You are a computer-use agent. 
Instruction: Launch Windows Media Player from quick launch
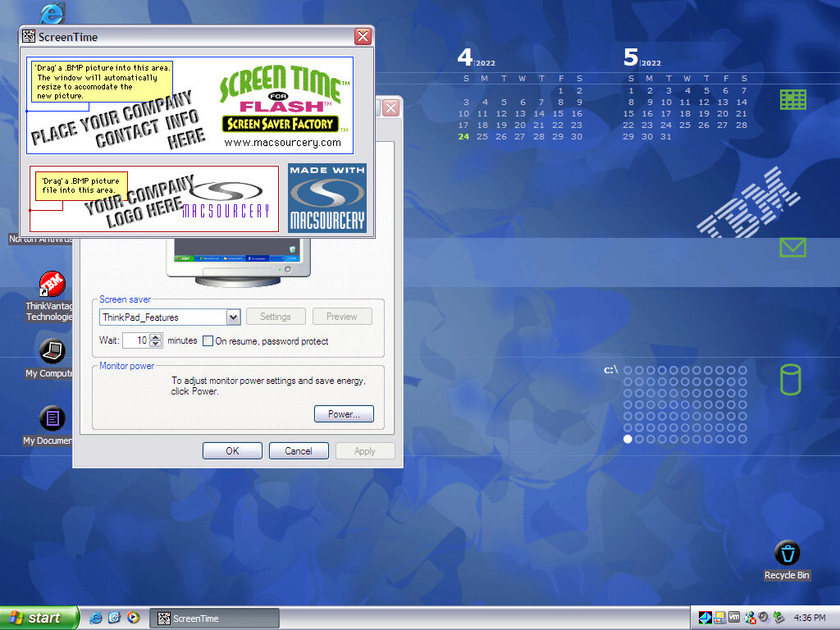tap(133, 618)
